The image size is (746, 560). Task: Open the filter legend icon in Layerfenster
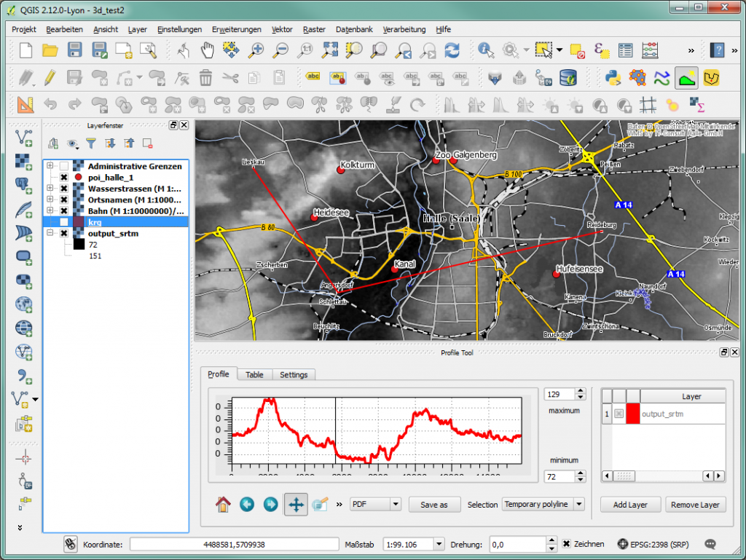click(90, 143)
